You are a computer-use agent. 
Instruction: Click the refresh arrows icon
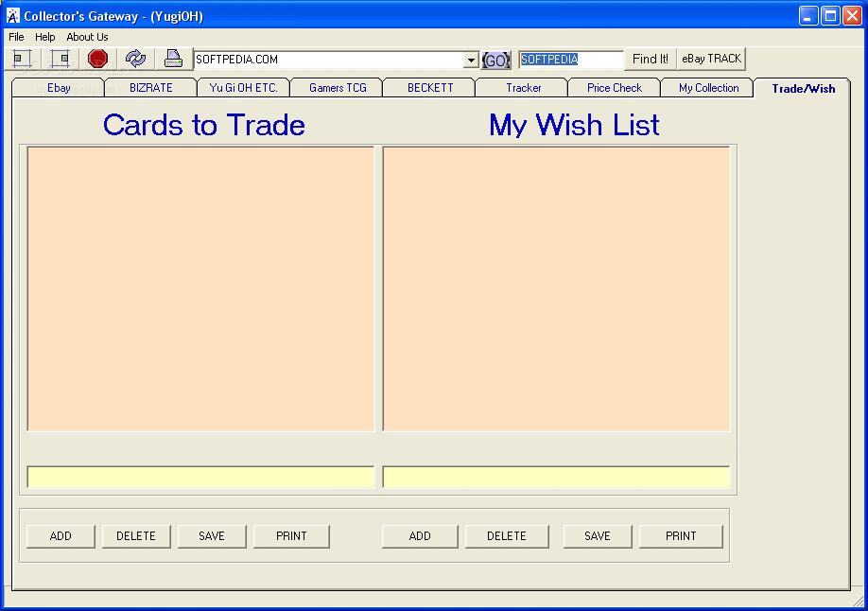[x=135, y=59]
